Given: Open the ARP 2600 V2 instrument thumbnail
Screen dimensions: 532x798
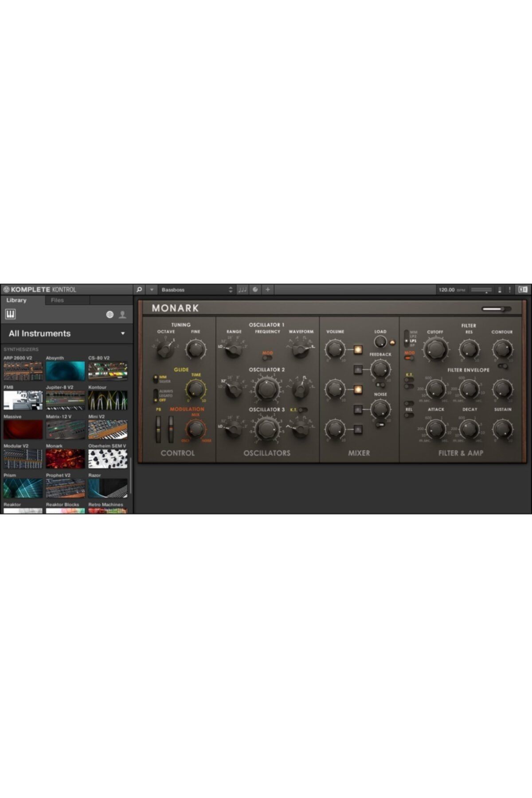Looking at the screenshot, I should (x=23, y=371).
